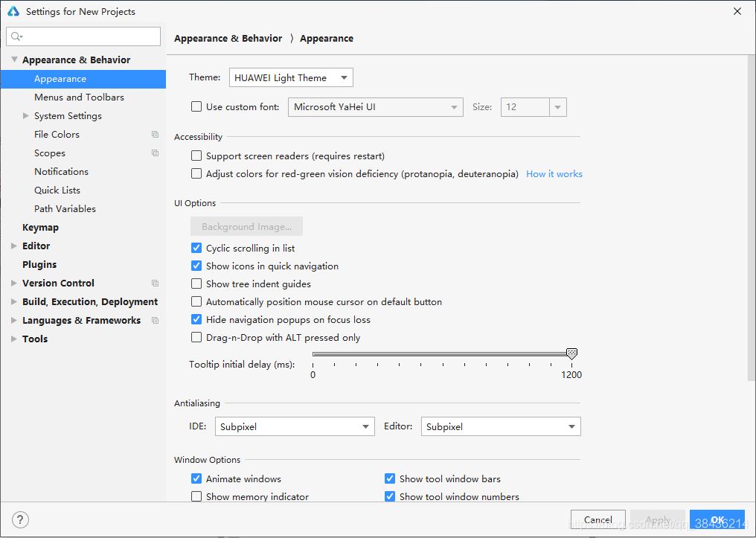
Task: Open the How it works link
Action: 554,174
